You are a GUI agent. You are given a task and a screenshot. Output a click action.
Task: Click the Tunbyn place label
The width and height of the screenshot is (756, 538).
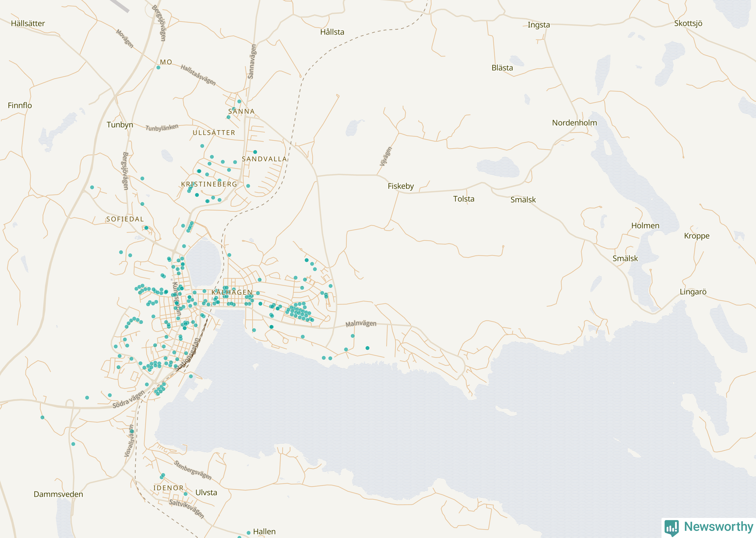point(120,125)
